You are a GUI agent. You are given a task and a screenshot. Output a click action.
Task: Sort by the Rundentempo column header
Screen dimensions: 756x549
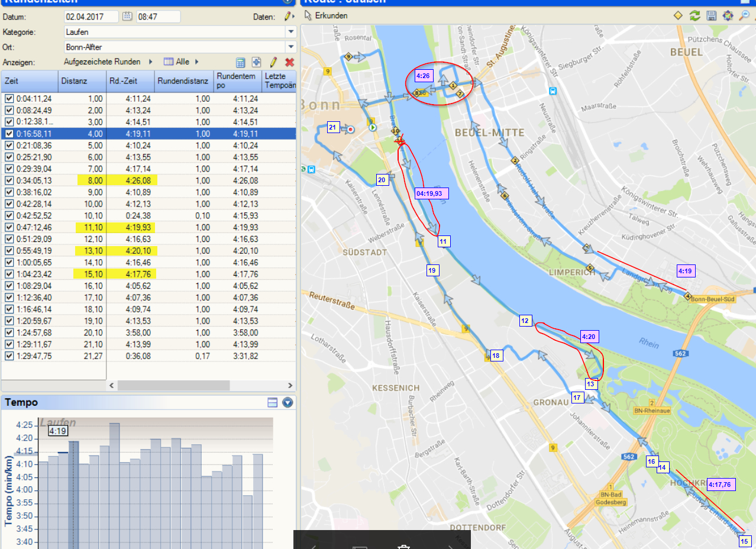tap(237, 81)
